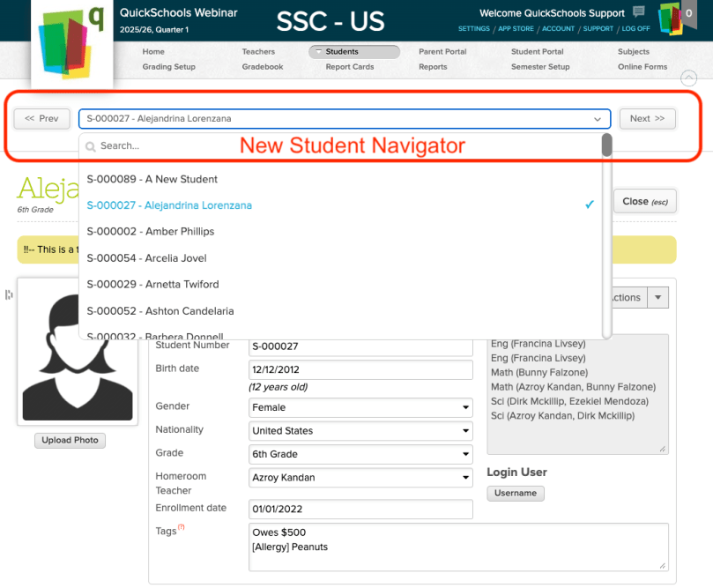This screenshot has height=588, width=713.
Task: Expand the Actions arrow dropdown button
Action: [658, 298]
